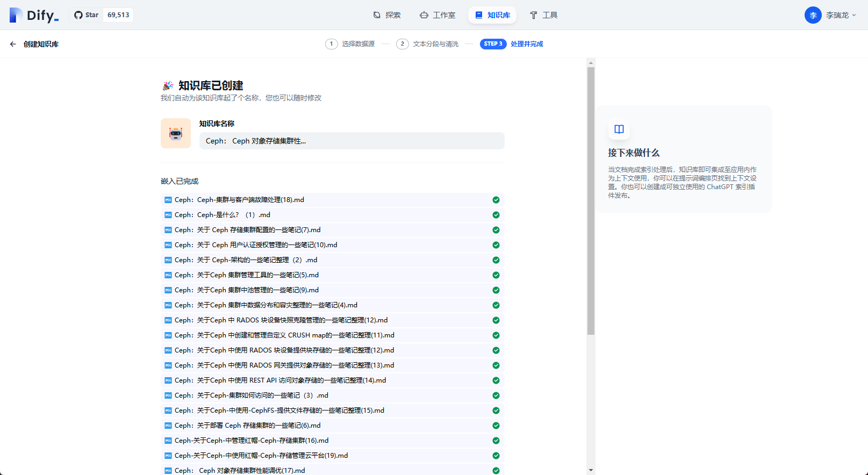Viewport: 868px width, 475px height.
Task: Select file RADOS 块设备快照克隆管理的一些笔记整理(12).md
Action: pyautogui.click(x=332, y=320)
